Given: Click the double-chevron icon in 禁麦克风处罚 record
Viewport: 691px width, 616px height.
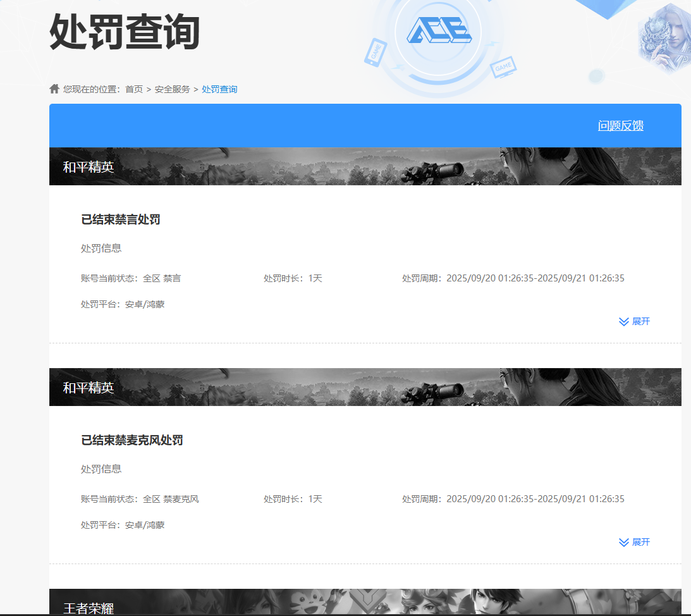Looking at the screenshot, I should point(623,542).
